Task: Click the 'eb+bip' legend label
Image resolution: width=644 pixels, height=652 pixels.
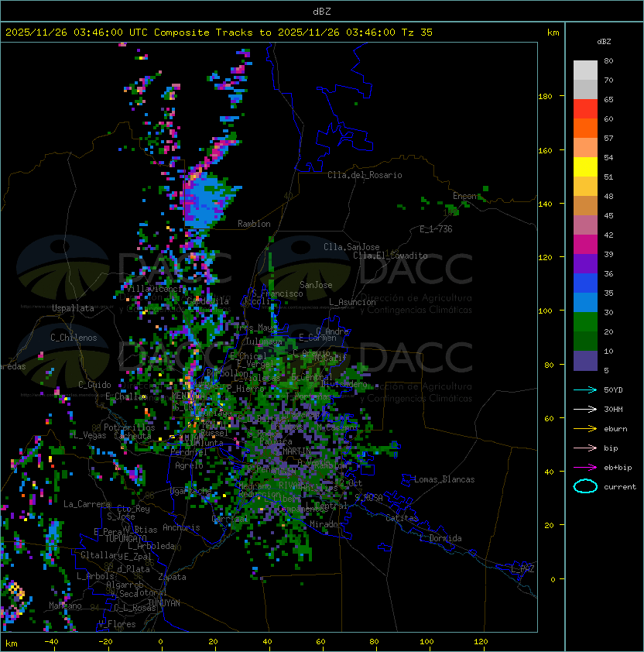Action: [618, 468]
